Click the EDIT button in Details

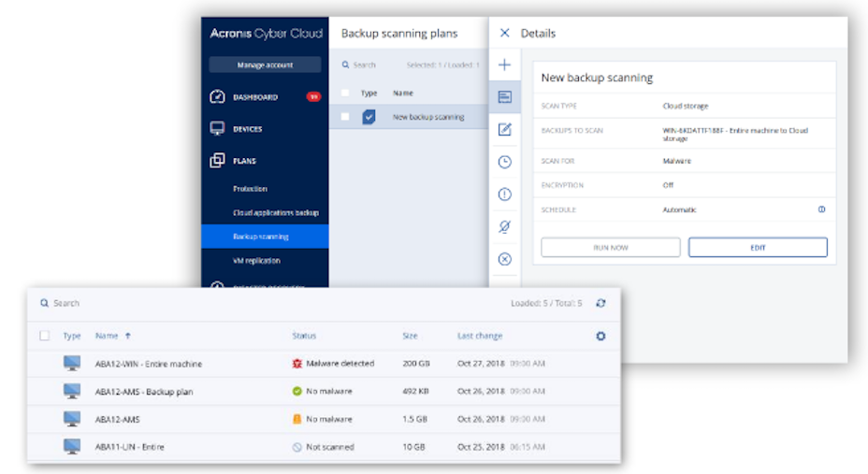click(758, 248)
